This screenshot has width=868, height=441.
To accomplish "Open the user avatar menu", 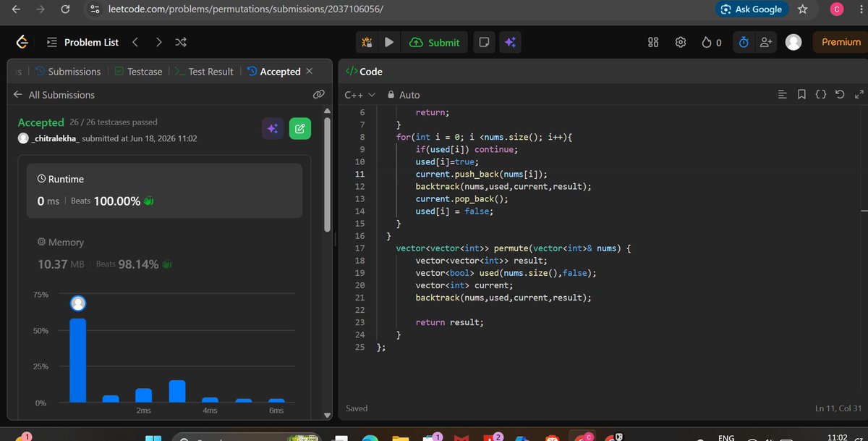I will tap(793, 42).
